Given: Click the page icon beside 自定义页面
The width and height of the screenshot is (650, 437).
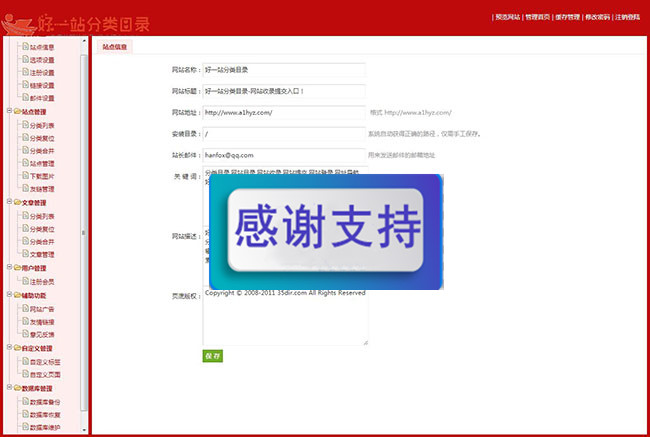Looking at the screenshot, I should (25, 374).
